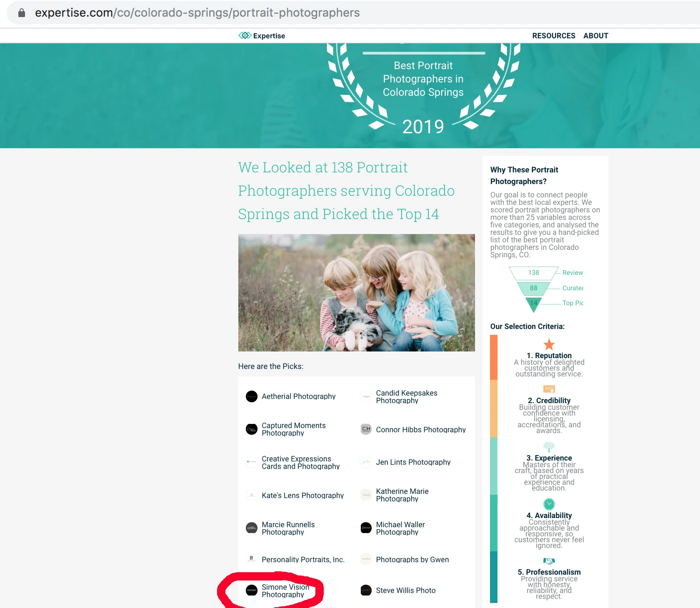Image resolution: width=700 pixels, height=608 pixels.
Task: Click the 'Review' funnel label
Action: 572,273
